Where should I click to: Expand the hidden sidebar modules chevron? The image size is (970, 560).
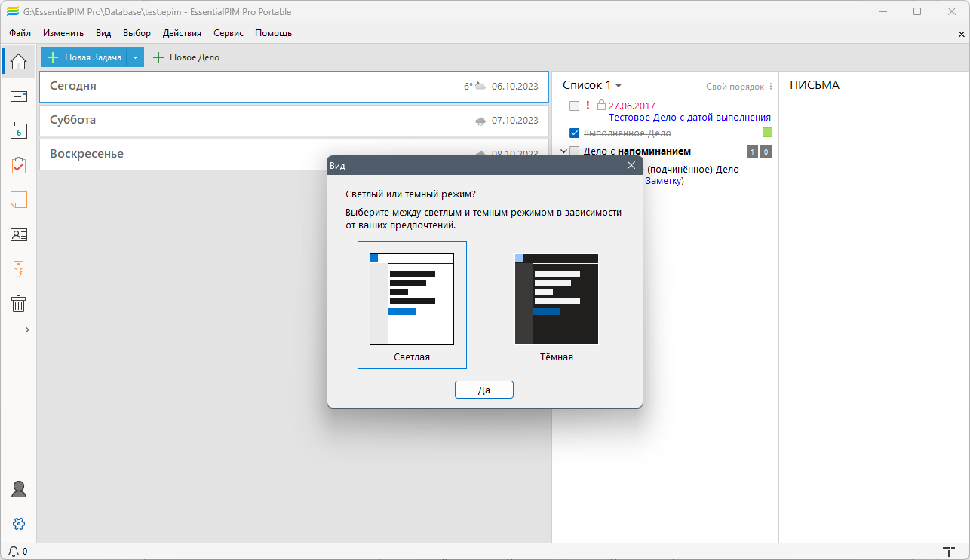point(27,329)
